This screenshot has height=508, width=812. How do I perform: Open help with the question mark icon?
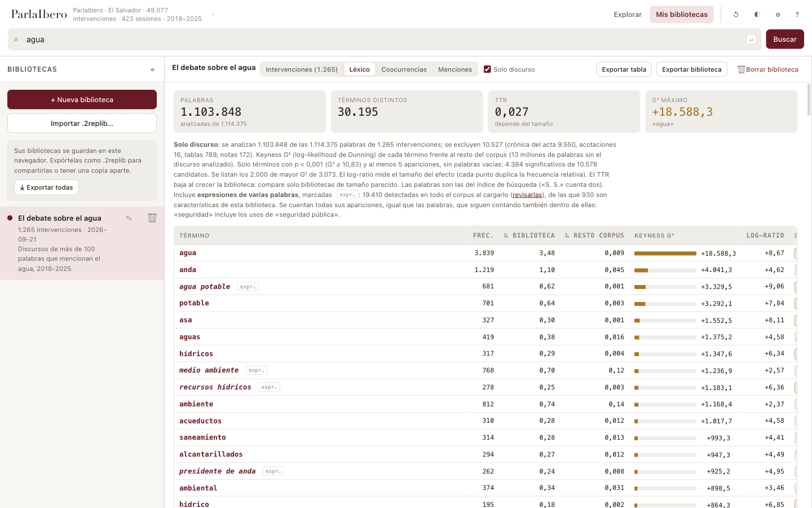click(x=797, y=15)
